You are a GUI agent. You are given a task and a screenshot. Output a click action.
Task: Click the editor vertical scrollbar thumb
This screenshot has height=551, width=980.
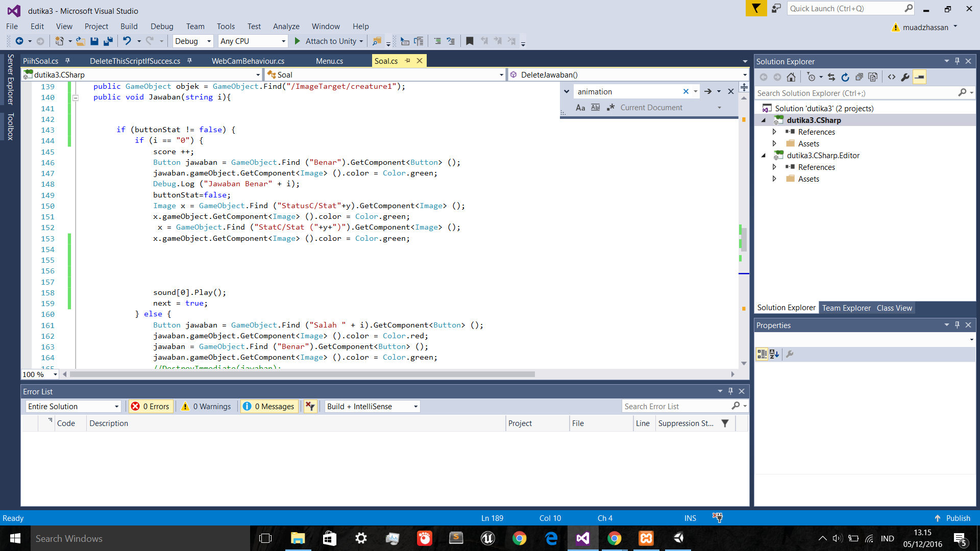[x=744, y=240]
